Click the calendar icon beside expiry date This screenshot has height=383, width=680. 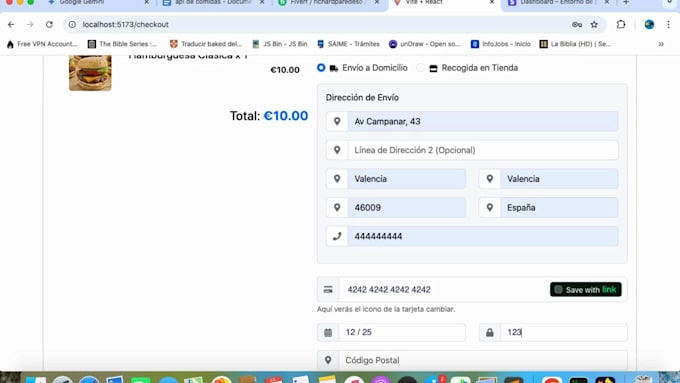328,332
